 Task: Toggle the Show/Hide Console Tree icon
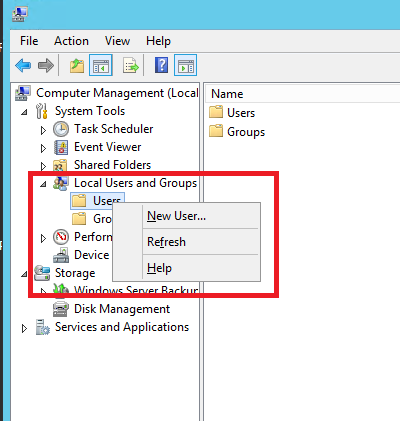point(101,65)
